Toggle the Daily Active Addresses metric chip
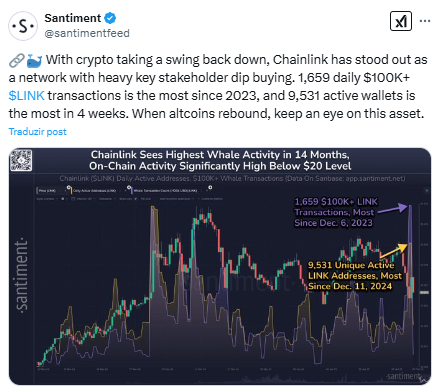This screenshot has height=389, width=439. pos(99,191)
